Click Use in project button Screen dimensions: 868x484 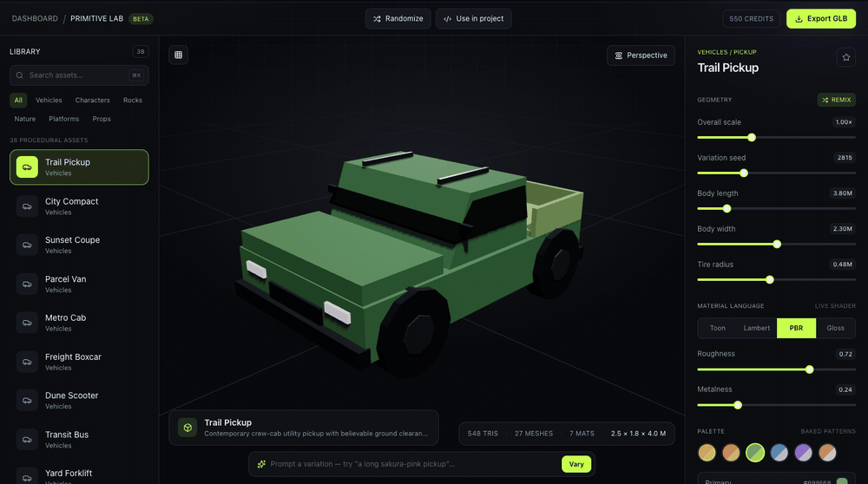pyautogui.click(x=473, y=19)
